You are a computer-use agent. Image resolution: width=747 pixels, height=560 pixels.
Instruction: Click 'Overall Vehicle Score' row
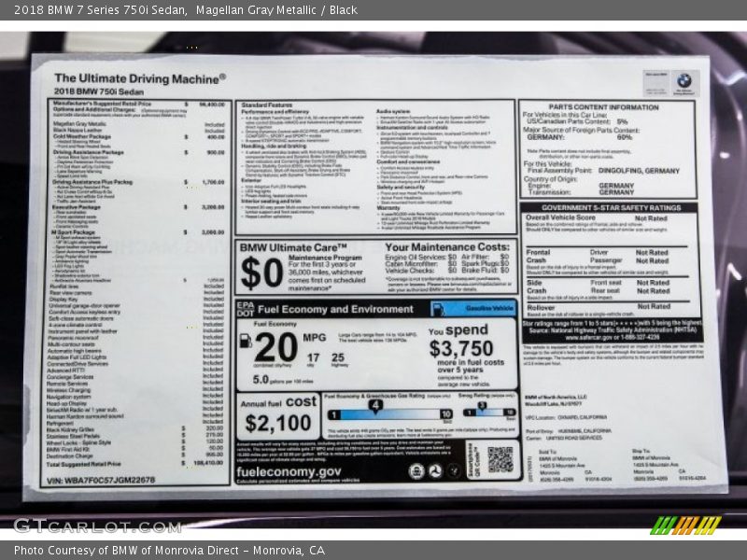coord(597,218)
